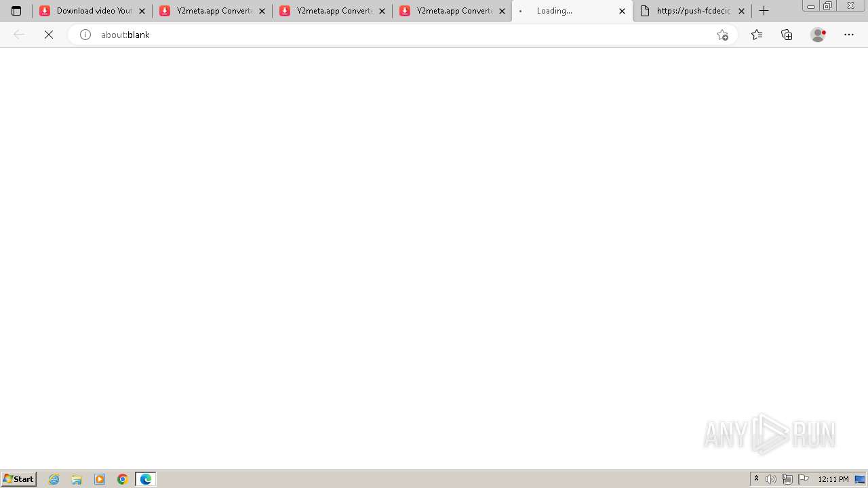Image resolution: width=868 pixels, height=488 pixels.
Task: Show hidden system tray icons
Action: [756, 479]
